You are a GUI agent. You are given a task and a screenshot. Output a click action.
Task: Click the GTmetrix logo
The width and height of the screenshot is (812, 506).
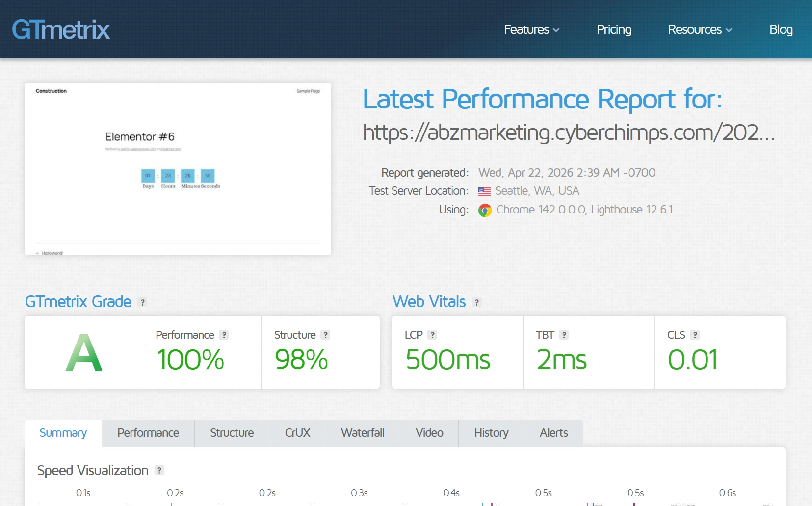[61, 30]
